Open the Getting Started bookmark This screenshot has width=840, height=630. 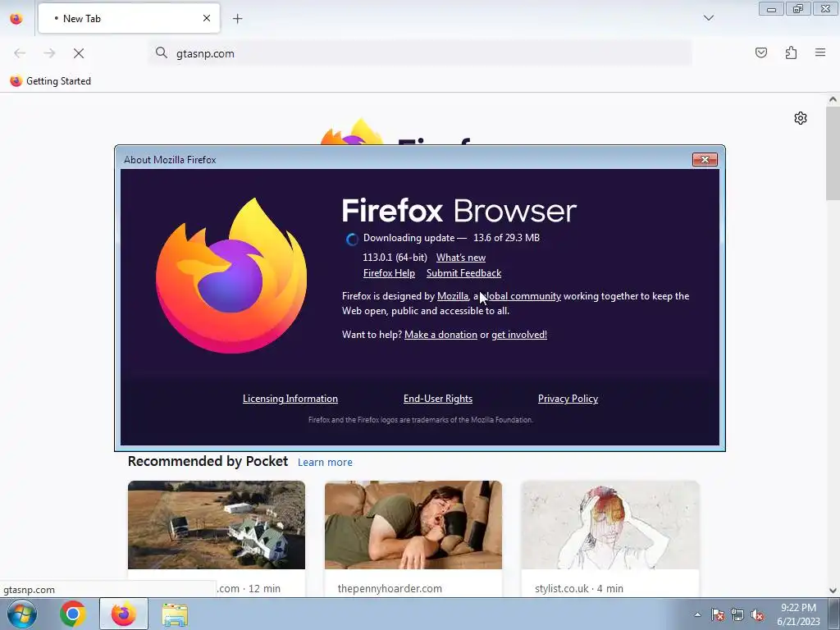pos(50,81)
